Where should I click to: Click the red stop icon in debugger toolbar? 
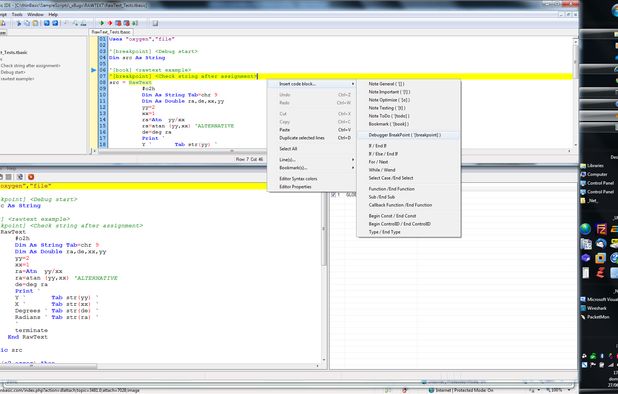31,177
